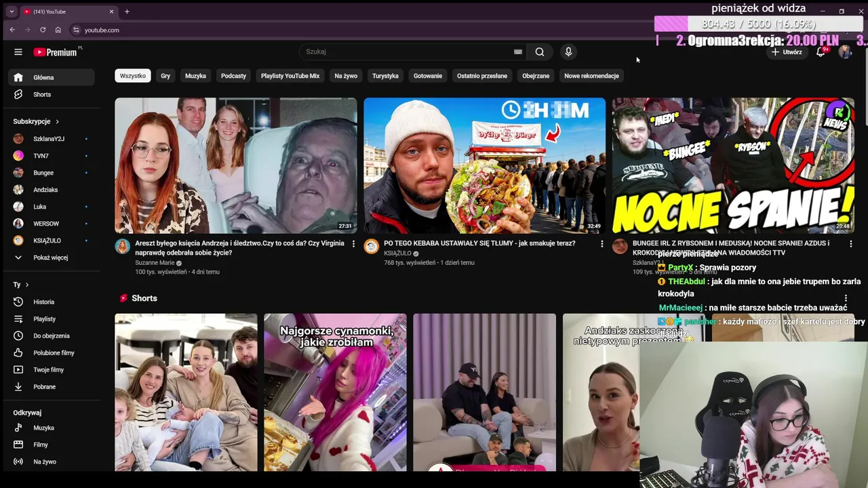Open Filmy under Odkrywaj
868x488 pixels.
pyautogui.click(x=52, y=445)
